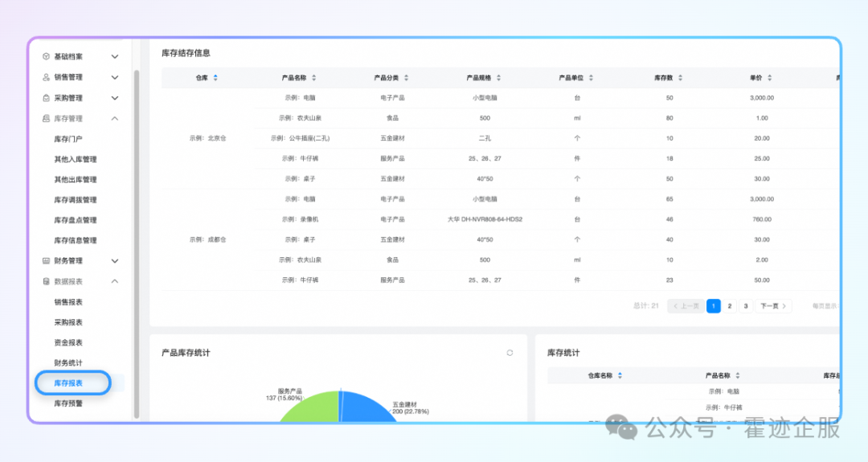Select page 1 in pagination

(x=714, y=306)
